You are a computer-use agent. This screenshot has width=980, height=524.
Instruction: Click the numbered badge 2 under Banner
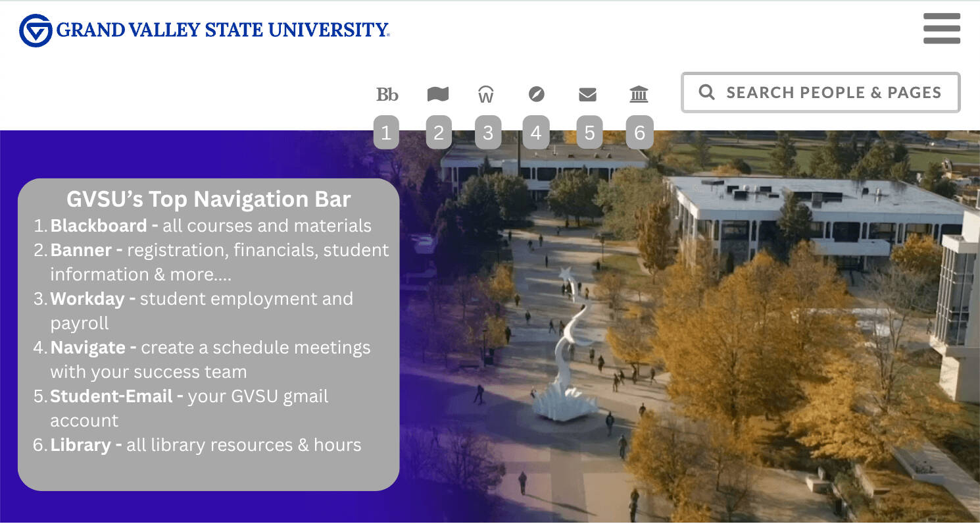click(437, 132)
